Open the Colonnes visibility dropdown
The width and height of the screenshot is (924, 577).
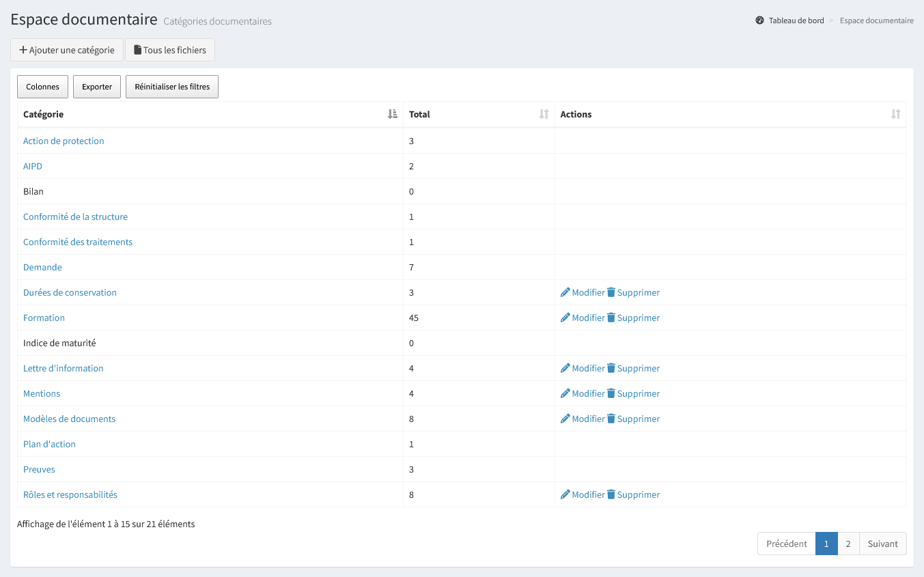(42, 87)
